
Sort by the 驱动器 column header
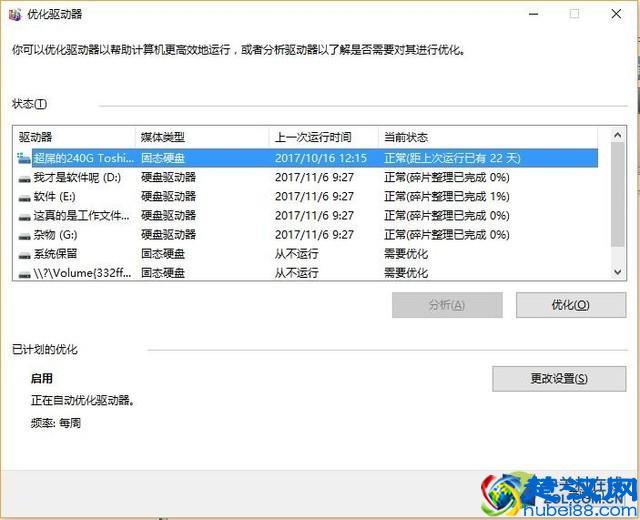click(74, 137)
